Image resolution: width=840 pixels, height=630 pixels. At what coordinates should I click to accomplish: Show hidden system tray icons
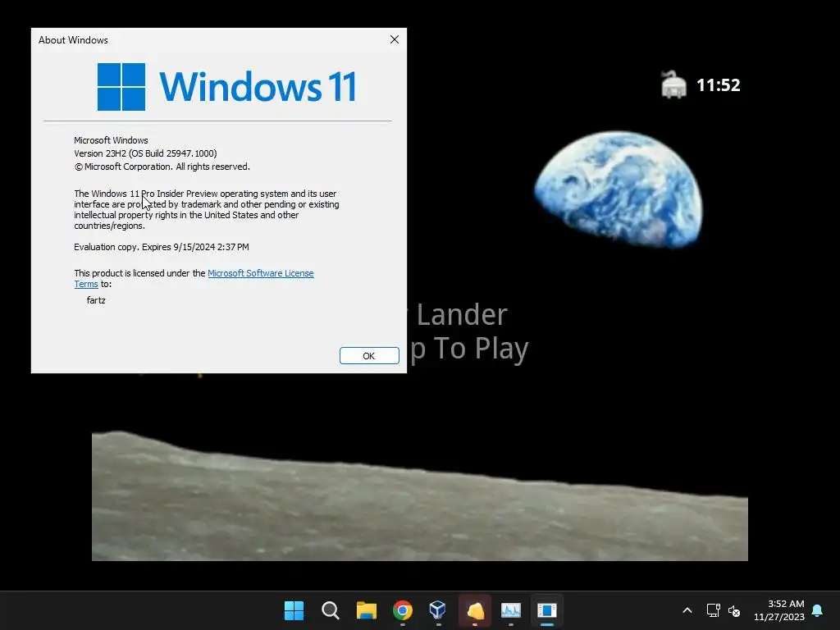click(687, 610)
